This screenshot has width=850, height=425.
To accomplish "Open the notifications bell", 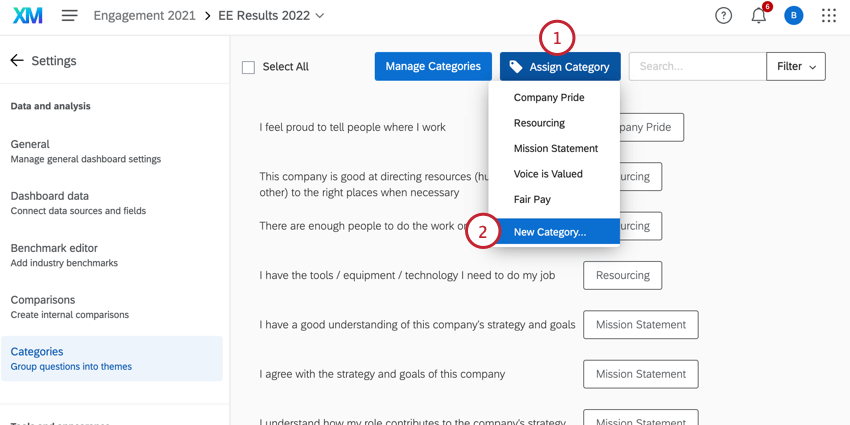I will tap(759, 16).
